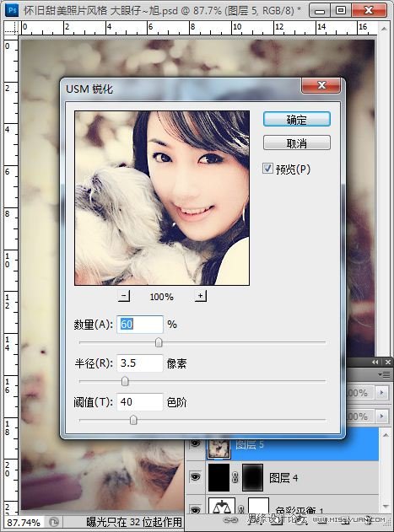Click the Photoshop Ps icon in title bar
The height and width of the screenshot is (532, 394).
(13, 10)
